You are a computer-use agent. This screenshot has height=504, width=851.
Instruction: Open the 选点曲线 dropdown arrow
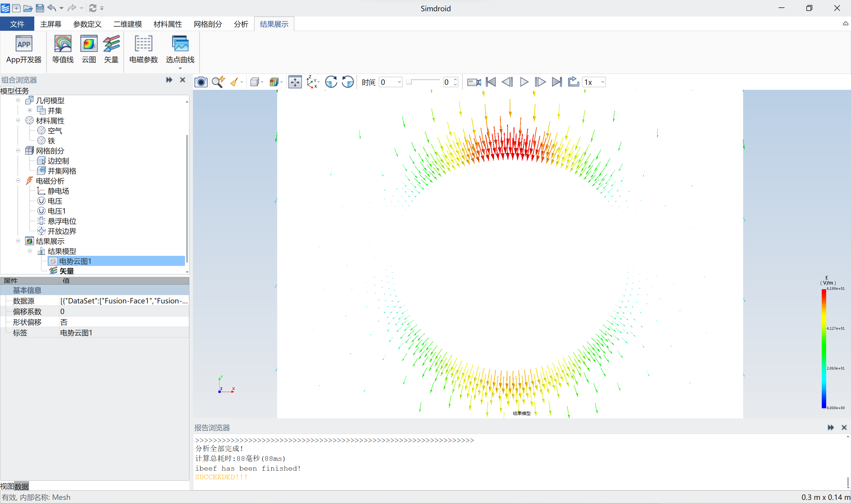(180, 68)
